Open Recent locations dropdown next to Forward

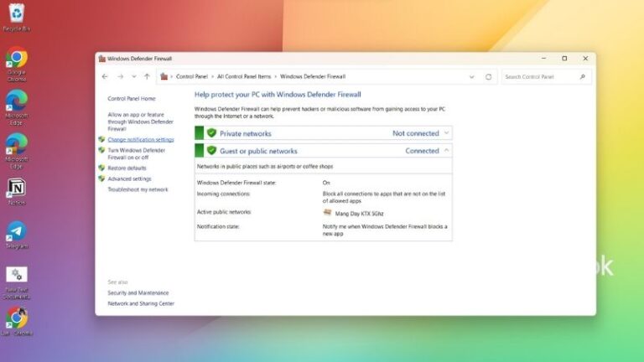pos(134,76)
